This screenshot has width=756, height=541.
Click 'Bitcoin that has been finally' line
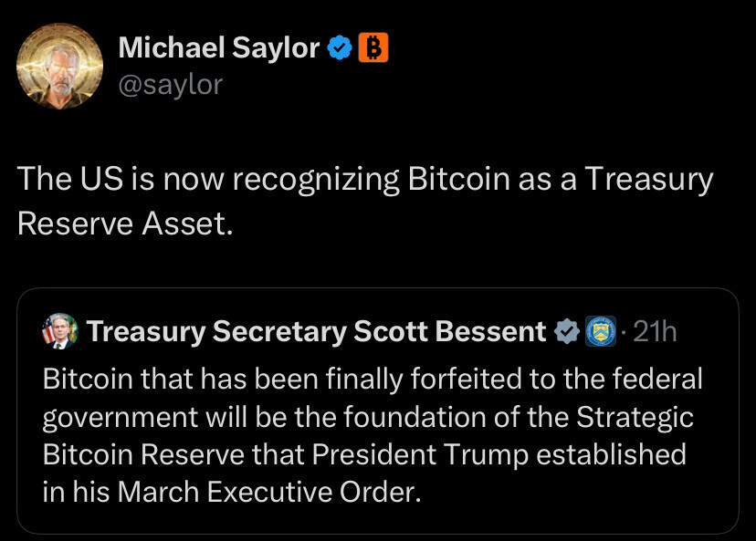(373, 380)
